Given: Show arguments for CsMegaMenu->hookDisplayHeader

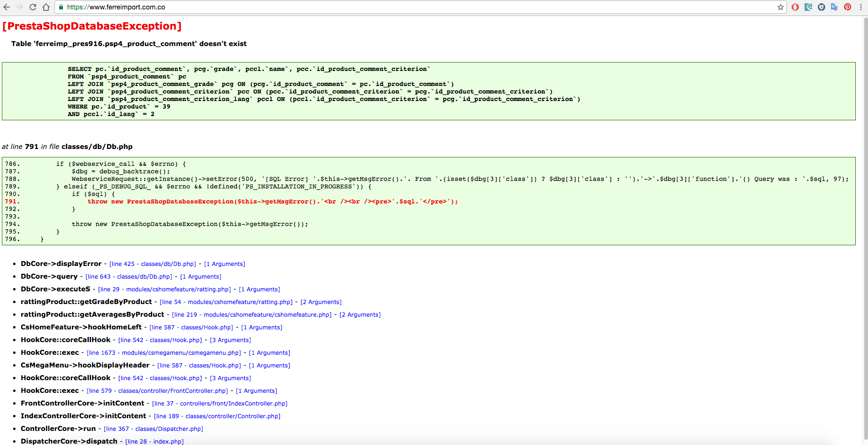Looking at the screenshot, I should click(x=270, y=366).
